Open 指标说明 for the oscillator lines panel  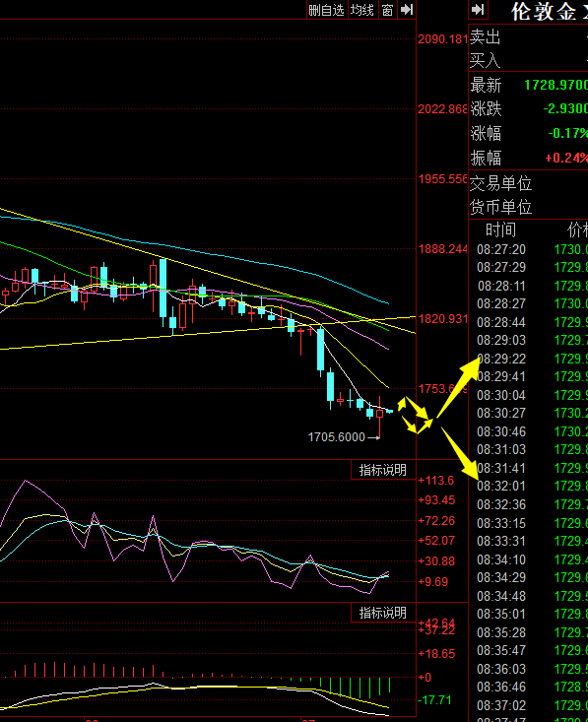click(383, 470)
